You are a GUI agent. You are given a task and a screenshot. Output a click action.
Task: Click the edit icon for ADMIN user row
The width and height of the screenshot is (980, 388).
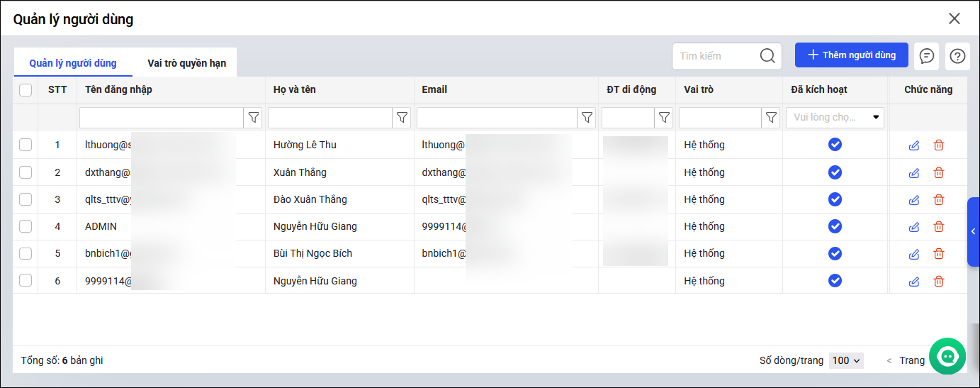(914, 227)
